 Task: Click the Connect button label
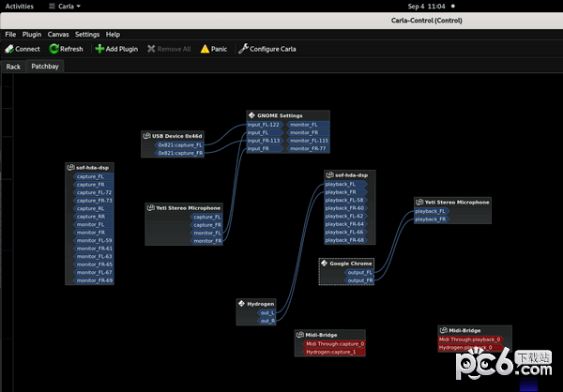(27, 49)
